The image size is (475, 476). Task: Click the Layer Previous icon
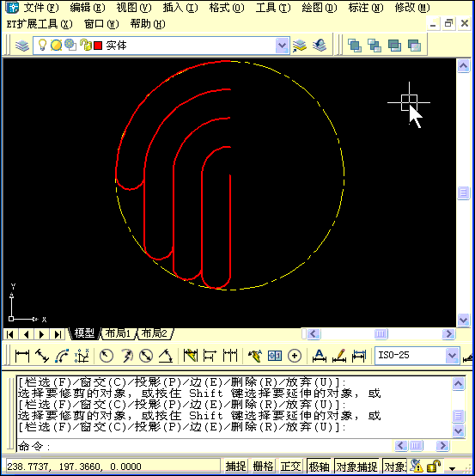click(x=319, y=46)
